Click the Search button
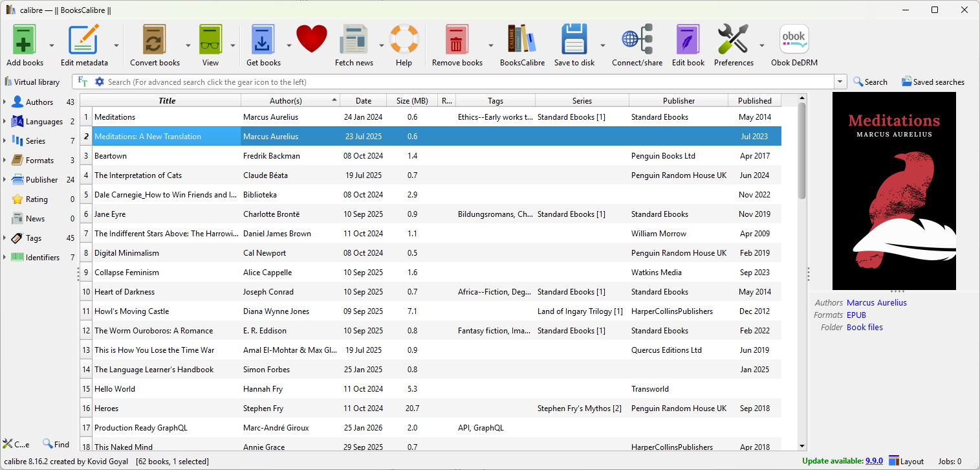This screenshot has width=980, height=470. tap(870, 82)
